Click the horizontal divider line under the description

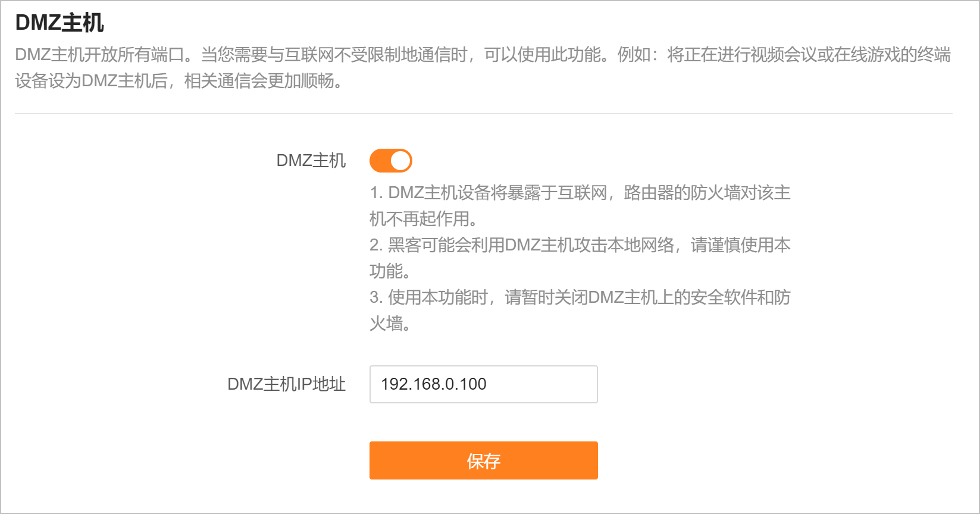483,113
